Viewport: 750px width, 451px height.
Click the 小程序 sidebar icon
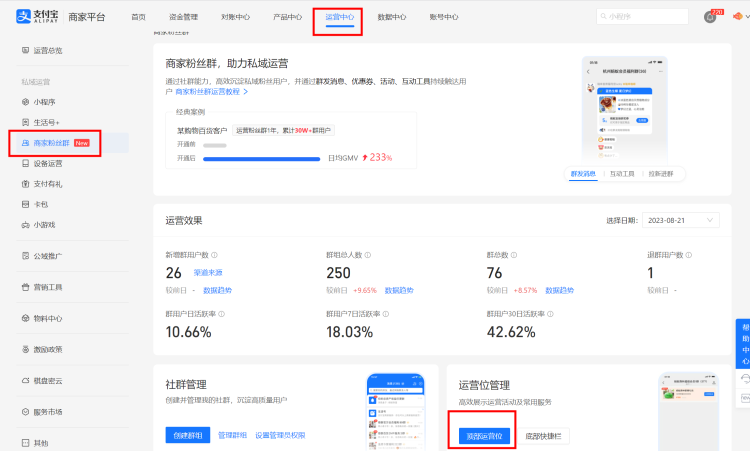(25, 102)
